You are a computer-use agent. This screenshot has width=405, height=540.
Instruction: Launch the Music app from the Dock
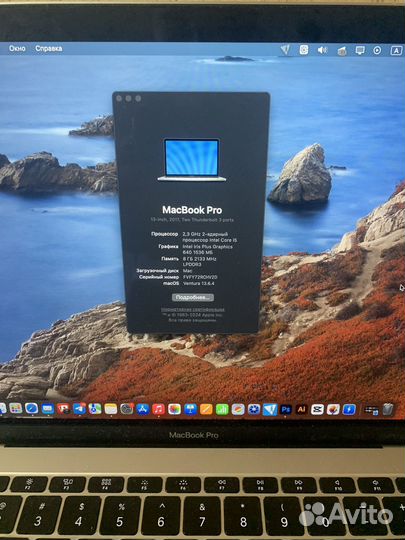[158, 409]
